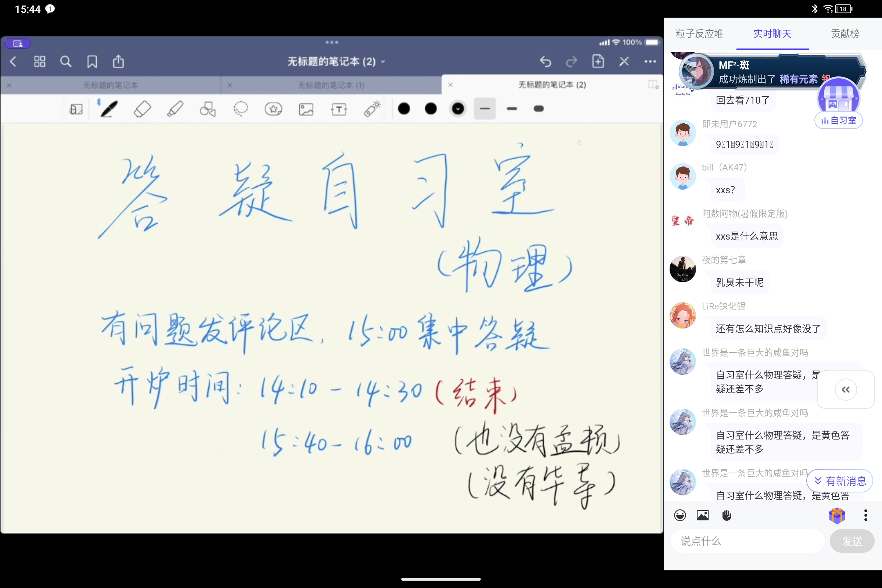This screenshot has height=588, width=882.
Task: Switch to the 无标题的笔记本 tab
Action: [111, 85]
